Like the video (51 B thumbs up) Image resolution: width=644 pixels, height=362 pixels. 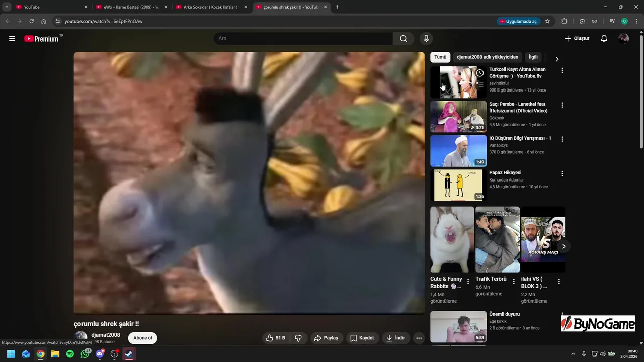[276, 338]
